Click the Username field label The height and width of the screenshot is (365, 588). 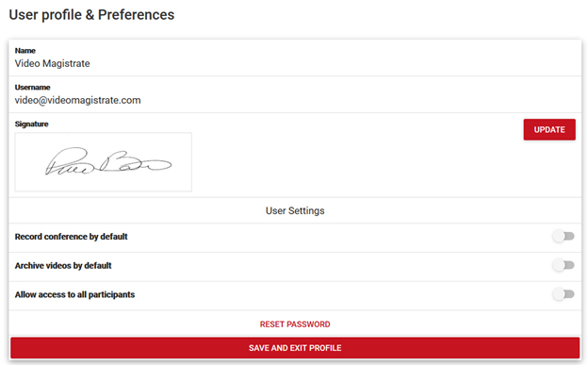coord(32,88)
